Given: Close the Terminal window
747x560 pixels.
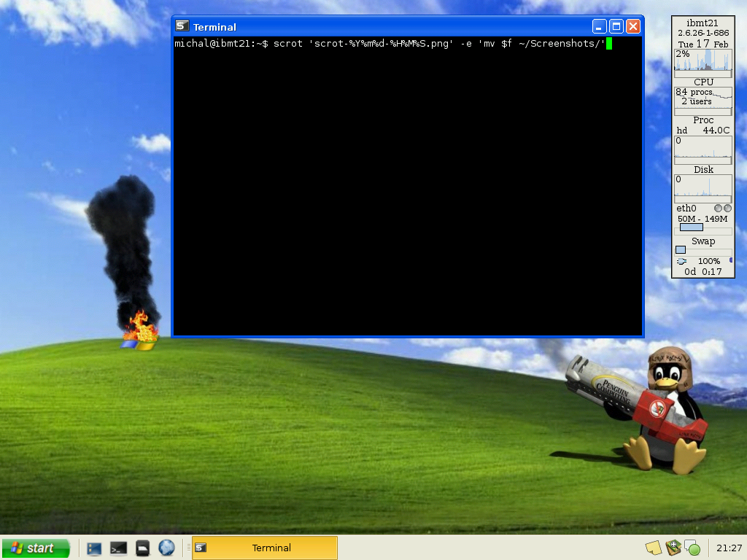Looking at the screenshot, I should (x=632, y=26).
